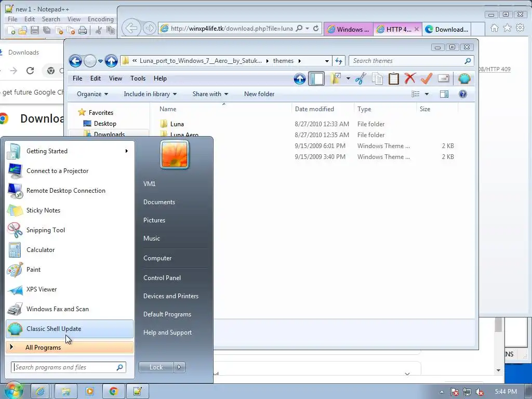The width and height of the screenshot is (532, 399).
Task: Open Sticky Notes from Start menu
Action: 70,210
